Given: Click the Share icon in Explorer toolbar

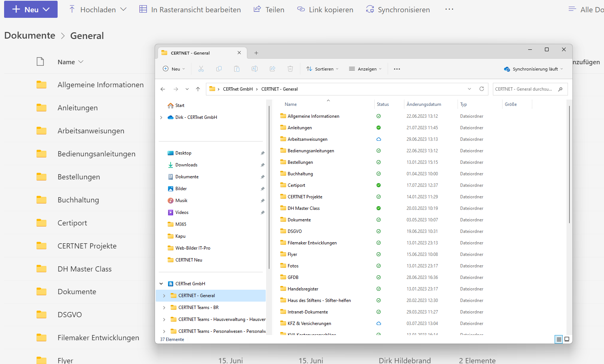Looking at the screenshot, I should tap(272, 69).
